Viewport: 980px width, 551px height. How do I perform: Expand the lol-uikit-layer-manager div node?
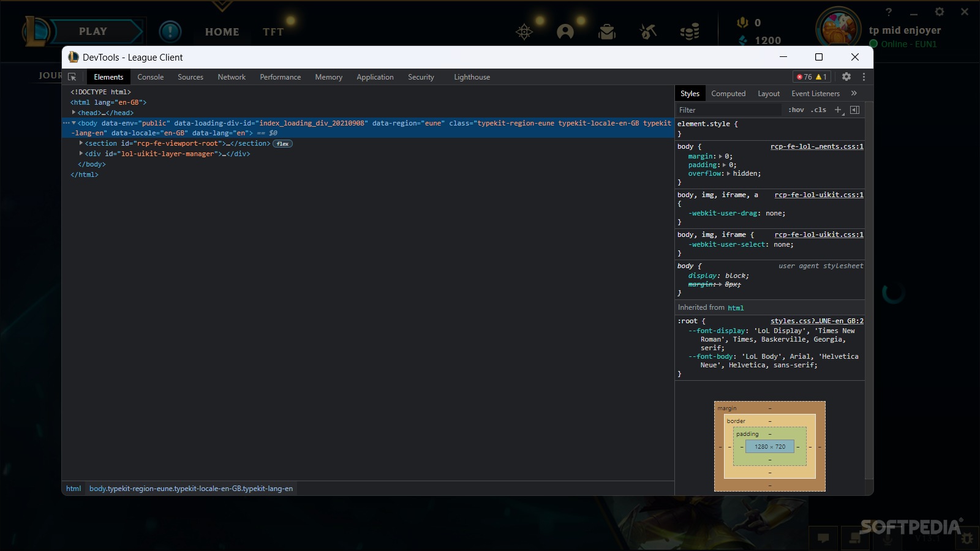point(81,154)
